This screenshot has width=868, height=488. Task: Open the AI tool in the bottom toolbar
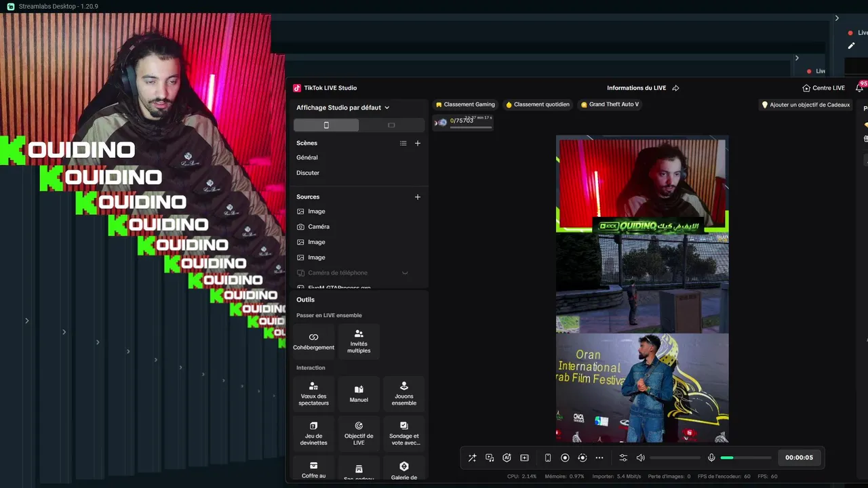507,457
